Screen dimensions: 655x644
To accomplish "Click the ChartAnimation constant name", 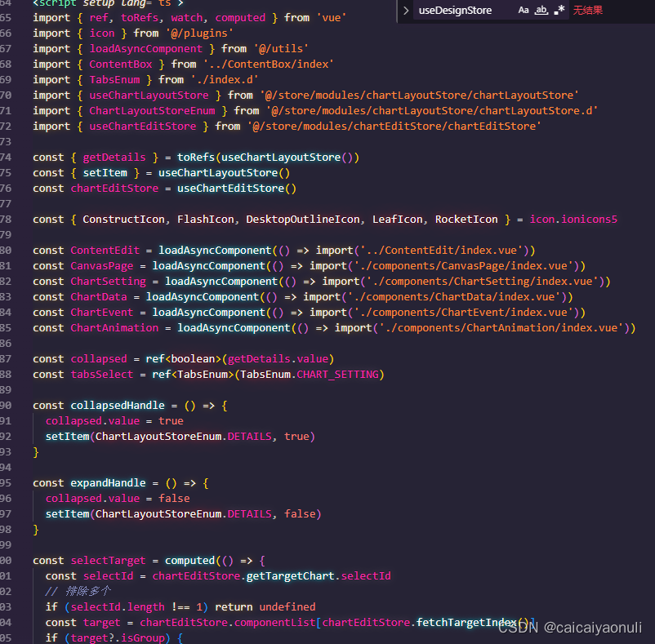I will click(114, 327).
